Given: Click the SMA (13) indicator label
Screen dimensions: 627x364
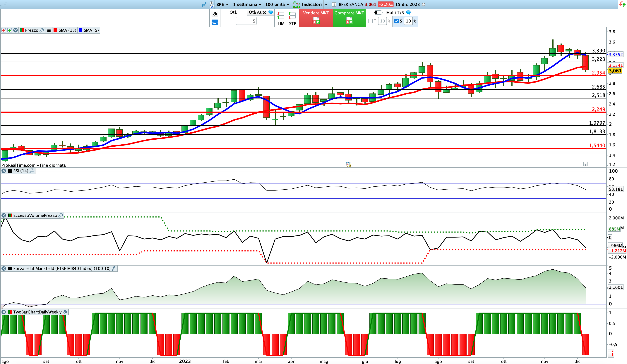Looking at the screenshot, I should [x=67, y=30].
